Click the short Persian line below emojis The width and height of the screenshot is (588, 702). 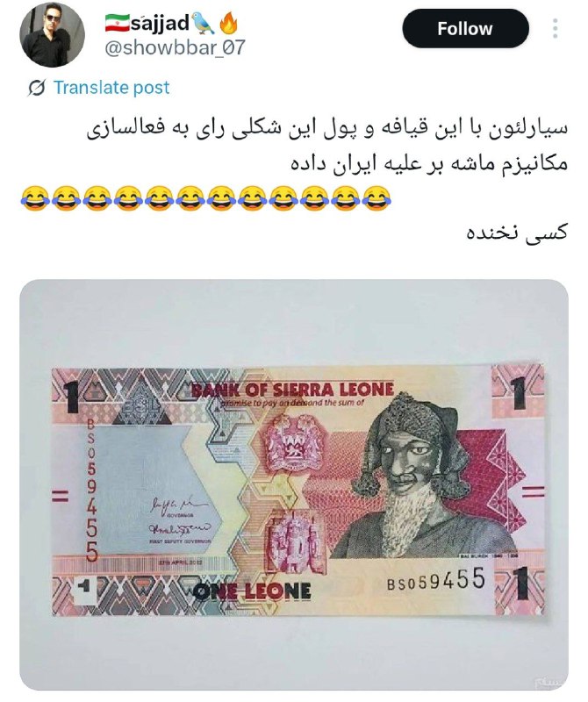coord(517,233)
